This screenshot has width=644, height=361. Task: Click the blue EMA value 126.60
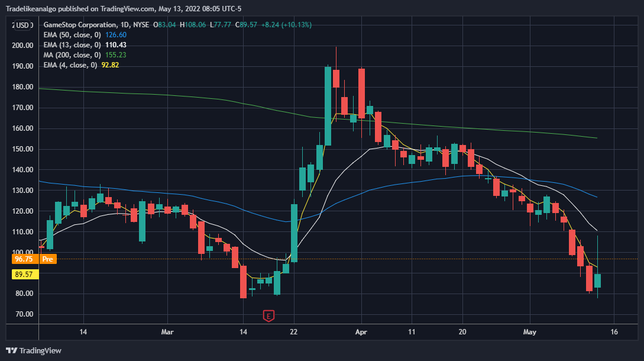116,35
